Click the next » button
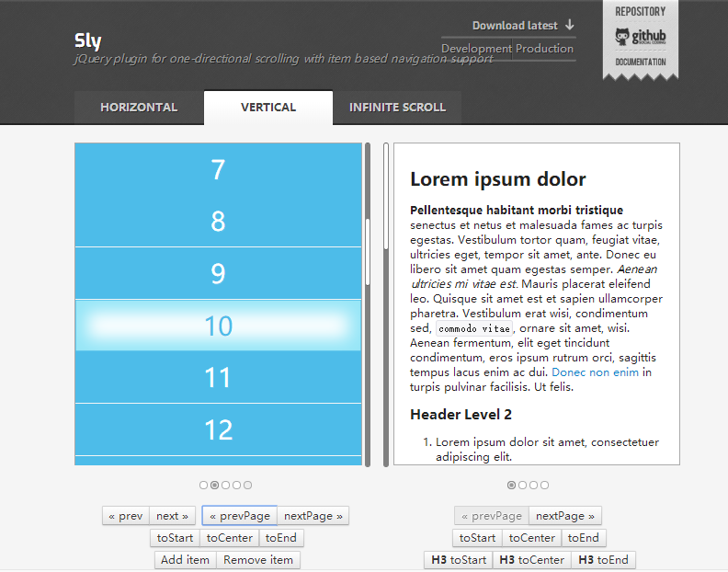728x572 pixels. tap(172, 516)
